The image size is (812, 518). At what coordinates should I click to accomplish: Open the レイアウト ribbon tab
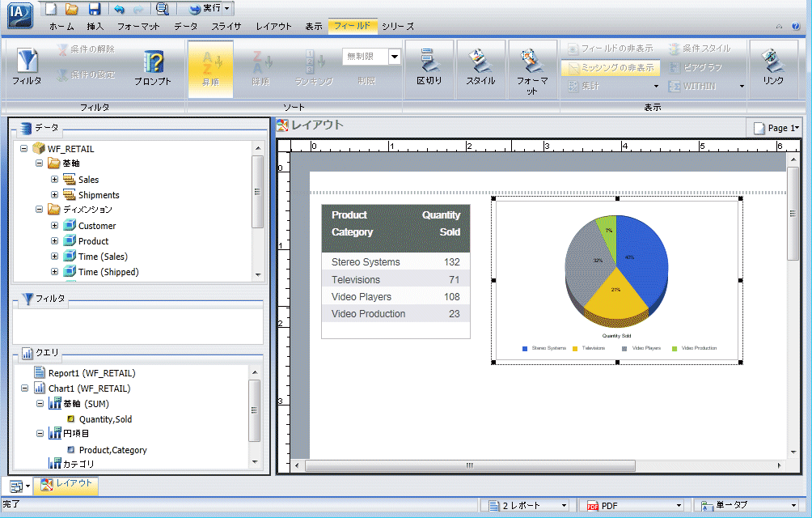[273, 27]
